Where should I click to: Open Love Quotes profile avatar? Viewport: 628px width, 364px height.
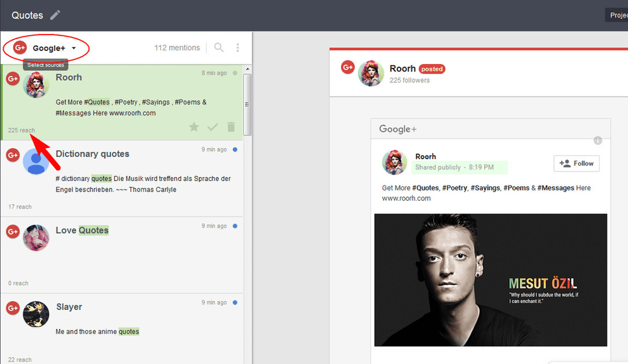(x=36, y=237)
